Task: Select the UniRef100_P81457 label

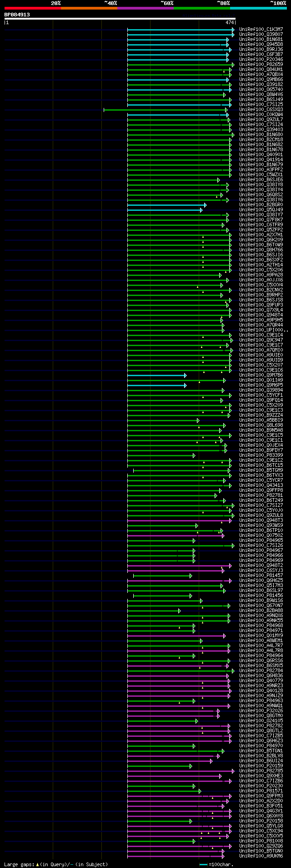Action: click(261, 575)
